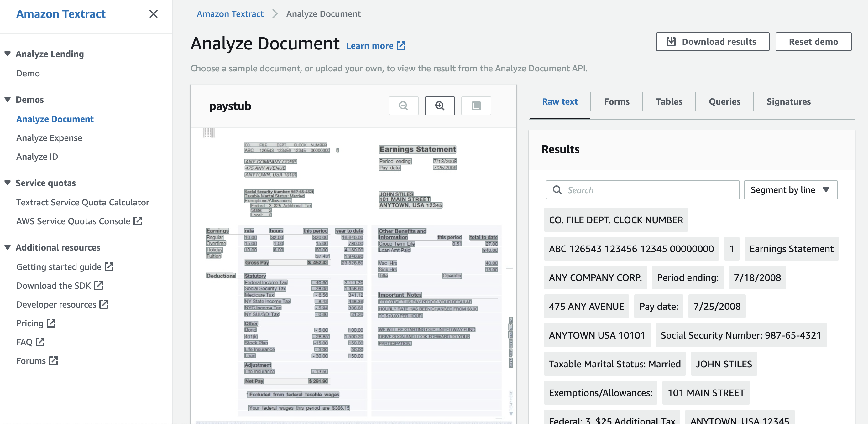Click the Earnings Statement heading in paystub
Screen dimensions: 868x424
click(417, 149)
